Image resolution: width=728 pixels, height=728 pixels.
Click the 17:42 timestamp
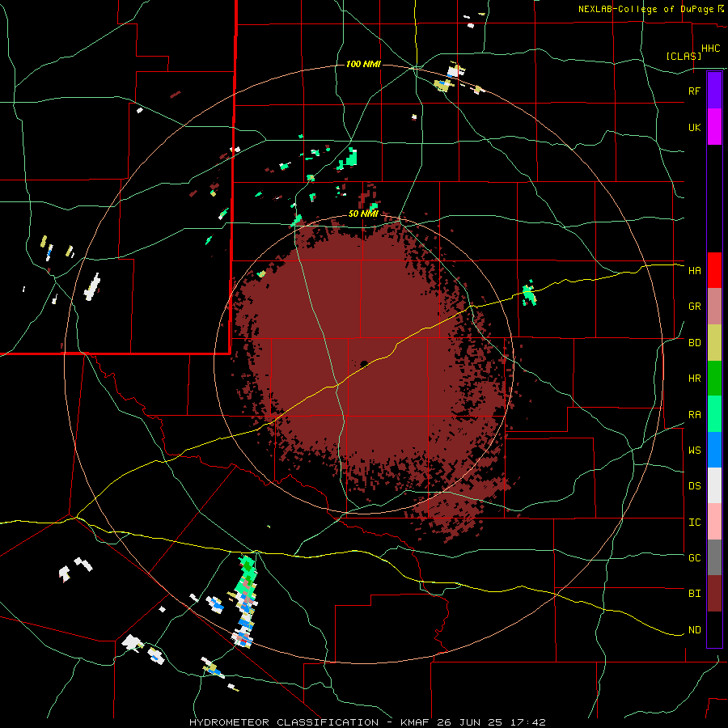tap(530, 722)
